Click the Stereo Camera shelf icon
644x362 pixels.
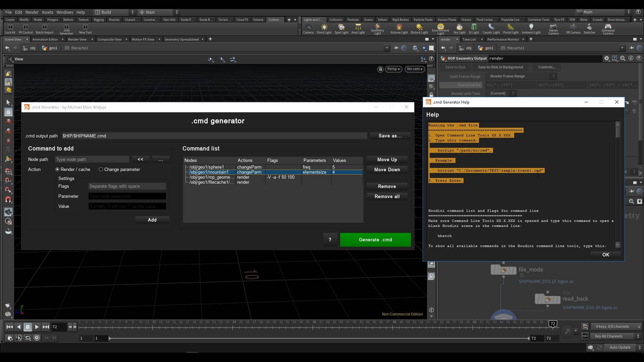(x=553, y=29)
